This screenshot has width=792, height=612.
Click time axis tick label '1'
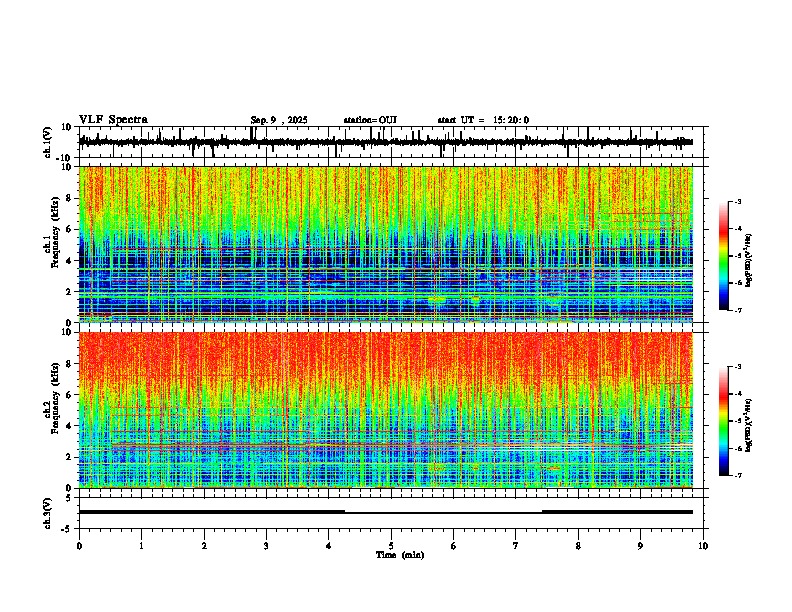[141, 546]
